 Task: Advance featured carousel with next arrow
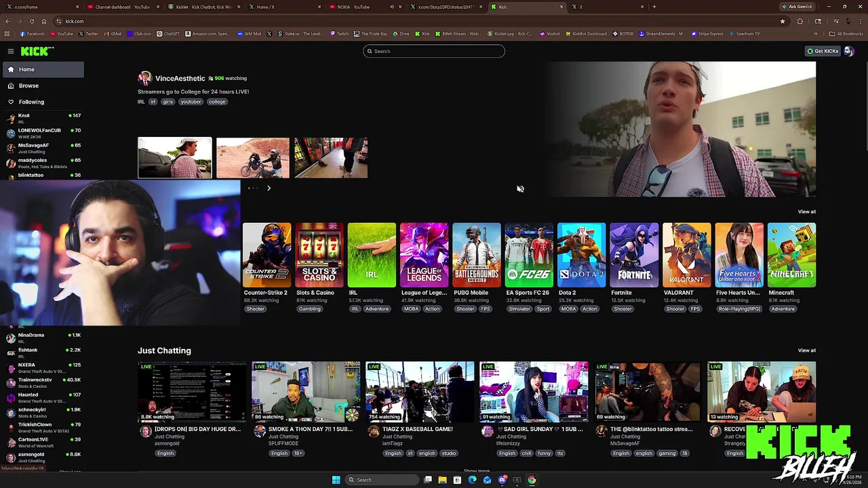coord(269,188)
